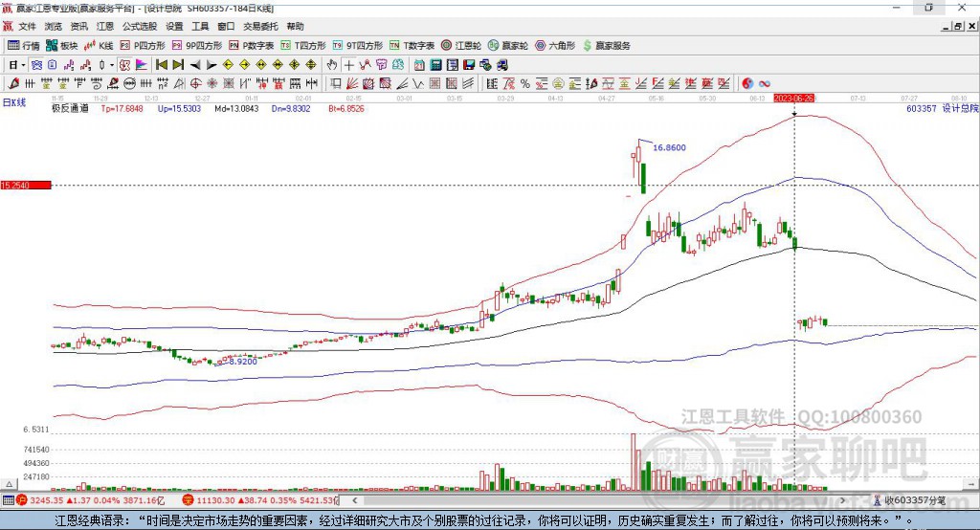Open the T数字表 tool
980x530 pixels.
coord(412,46)
